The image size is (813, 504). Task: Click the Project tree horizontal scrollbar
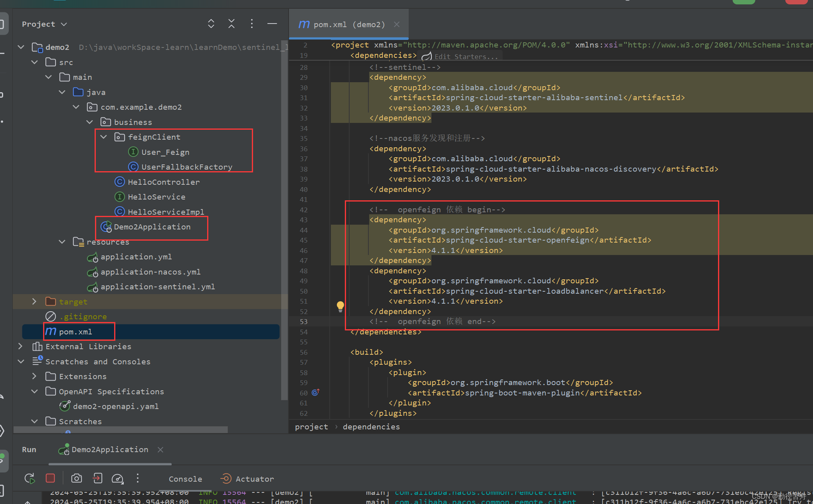click(x=120, y=430)
